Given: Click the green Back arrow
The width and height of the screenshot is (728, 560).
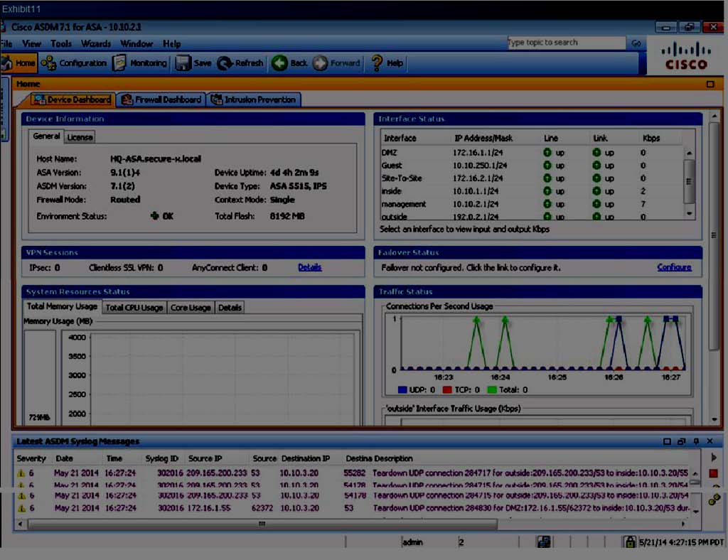Looking at the screenshot, I should pyautogui.click(x=279, y=63).
